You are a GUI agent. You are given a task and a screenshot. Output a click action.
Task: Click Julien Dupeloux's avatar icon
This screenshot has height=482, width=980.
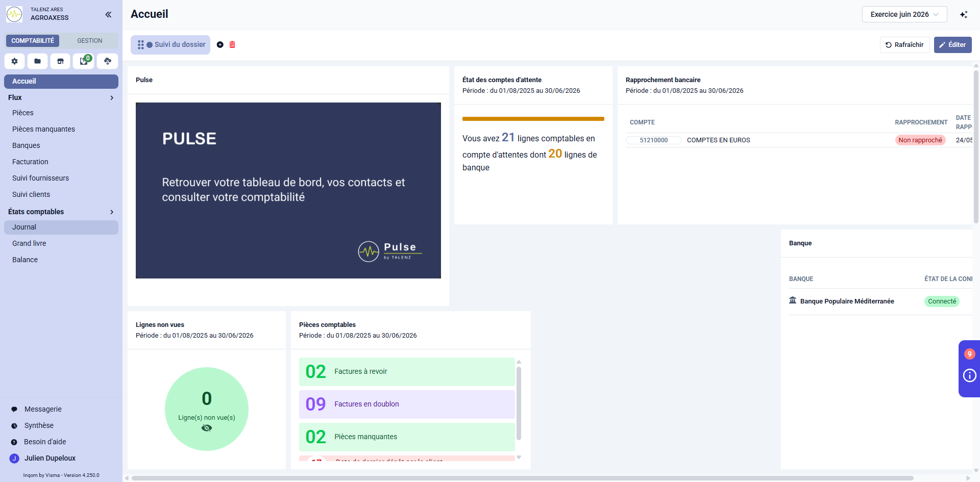[14, 458]
